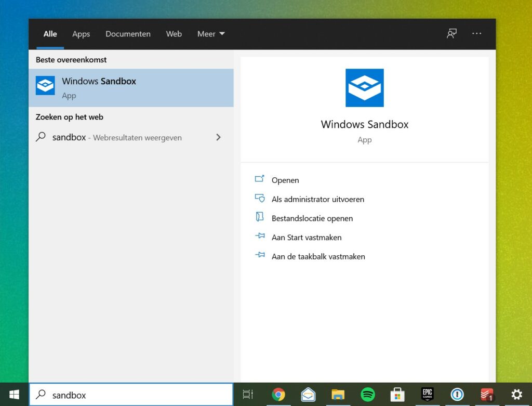This screenshot has width=532, height=406.
Task: Click the pin icon beside Aan Start vastmaken
Action: point(260,236)
